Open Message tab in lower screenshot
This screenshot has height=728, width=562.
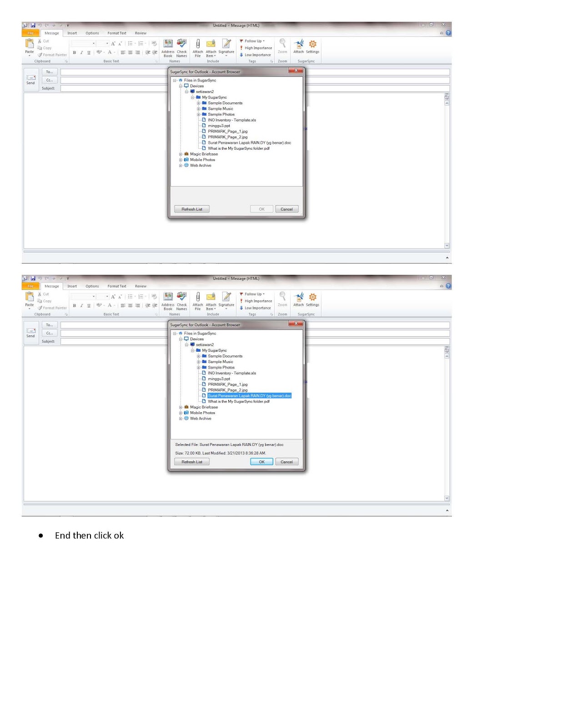coord(51,286)
